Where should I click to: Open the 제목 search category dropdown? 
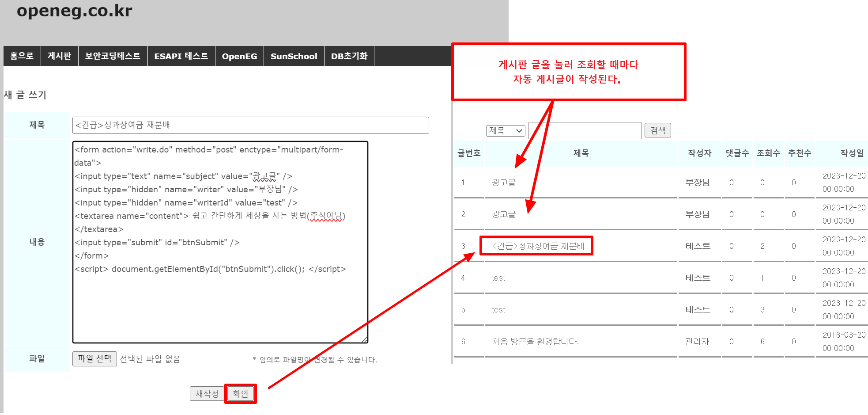[x=506, y=131]
